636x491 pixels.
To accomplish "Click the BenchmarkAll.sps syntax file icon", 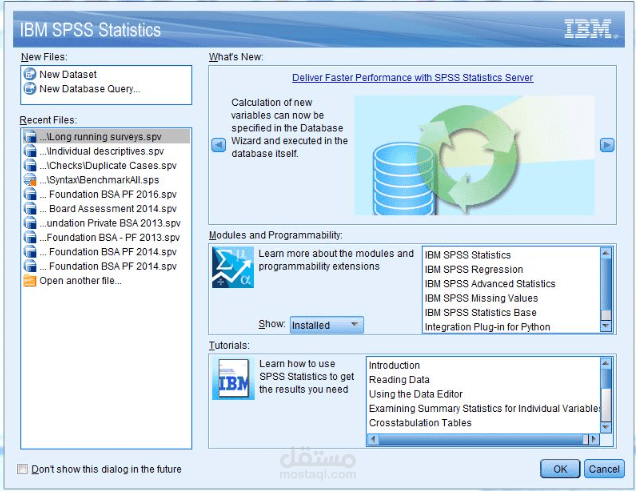I will pos(30,180).
